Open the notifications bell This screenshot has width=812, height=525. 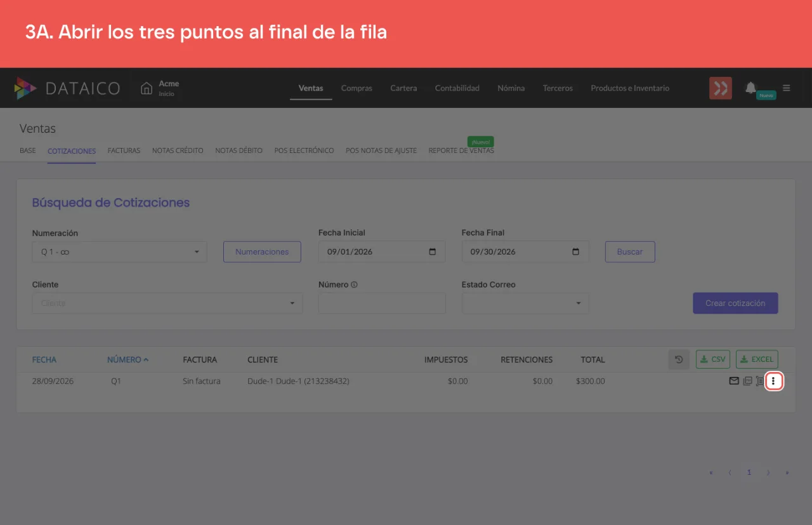tap(750, 88)
